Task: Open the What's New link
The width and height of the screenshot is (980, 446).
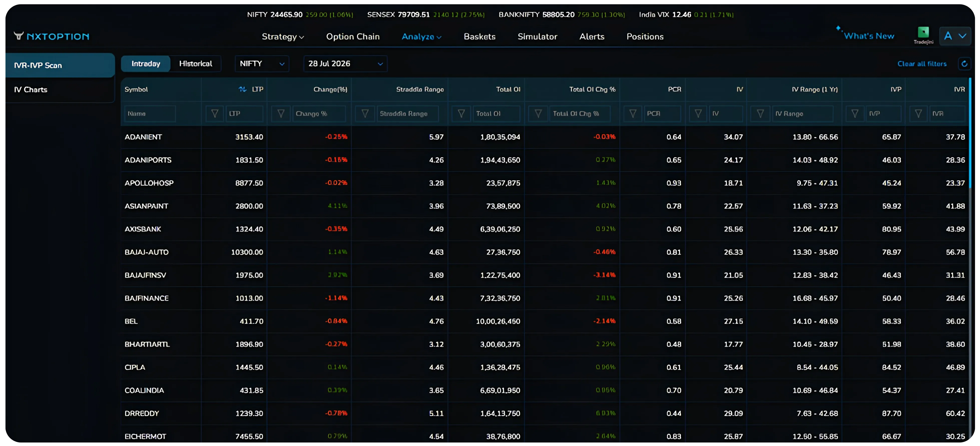Action: [869, 36]
